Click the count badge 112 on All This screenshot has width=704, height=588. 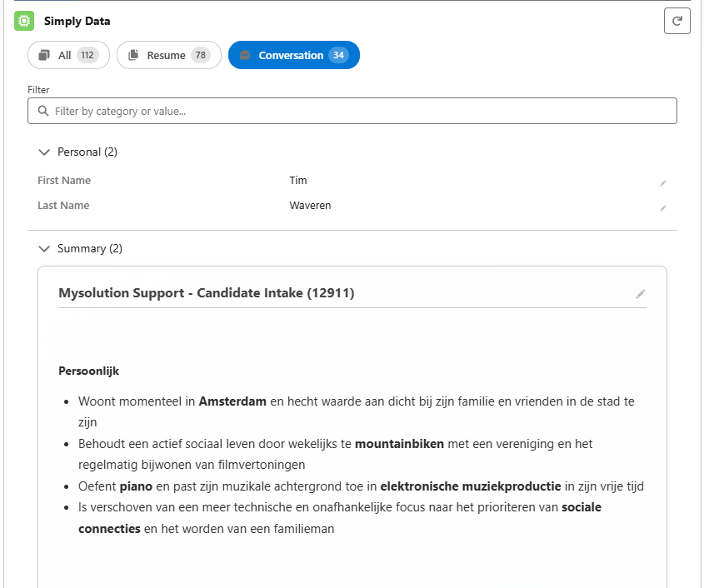point(89,54)
